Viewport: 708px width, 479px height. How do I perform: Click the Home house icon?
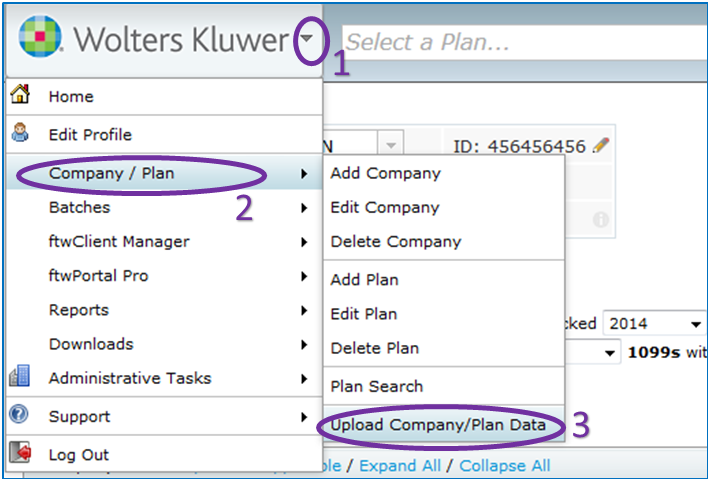coord(20,94)
